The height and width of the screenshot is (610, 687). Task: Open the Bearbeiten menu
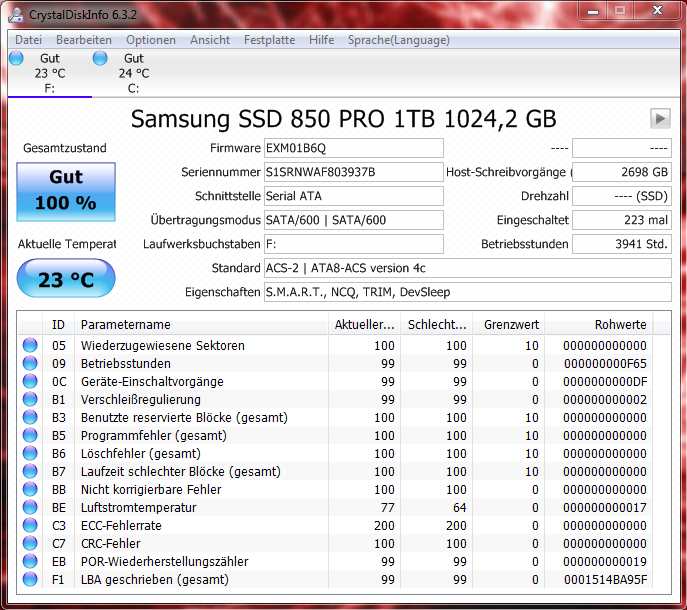tap(84, 40)
